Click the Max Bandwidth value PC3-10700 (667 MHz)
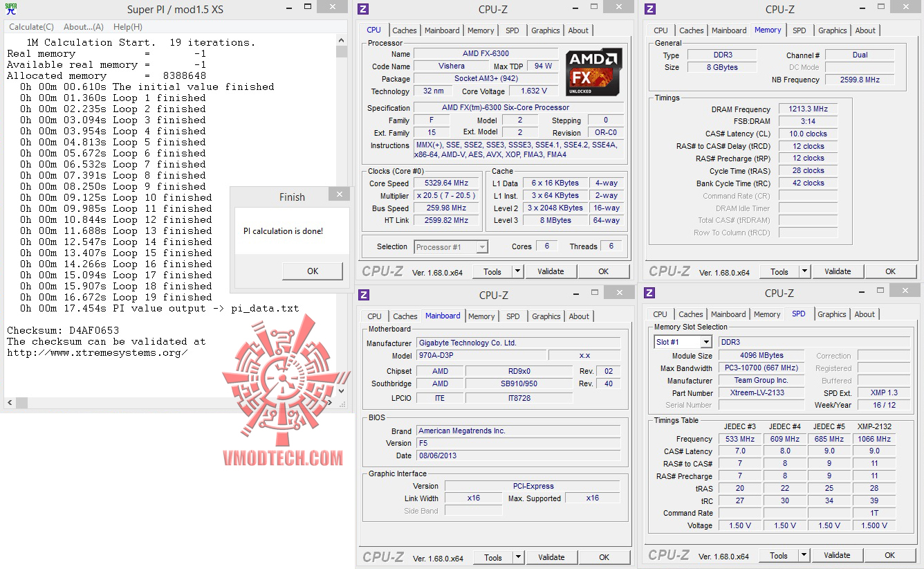This screenshot has height=569, width=924. [761, 368]
